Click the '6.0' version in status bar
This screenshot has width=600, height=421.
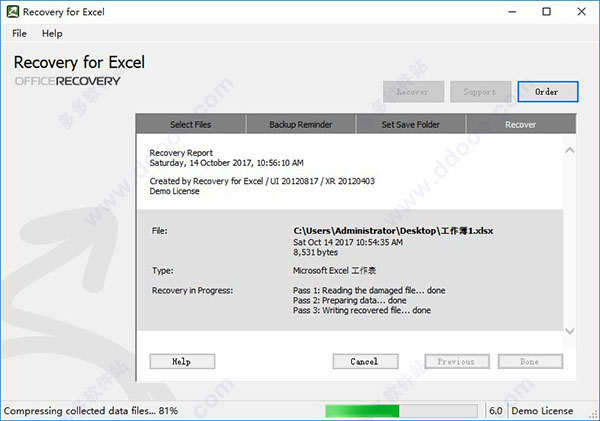496,411
